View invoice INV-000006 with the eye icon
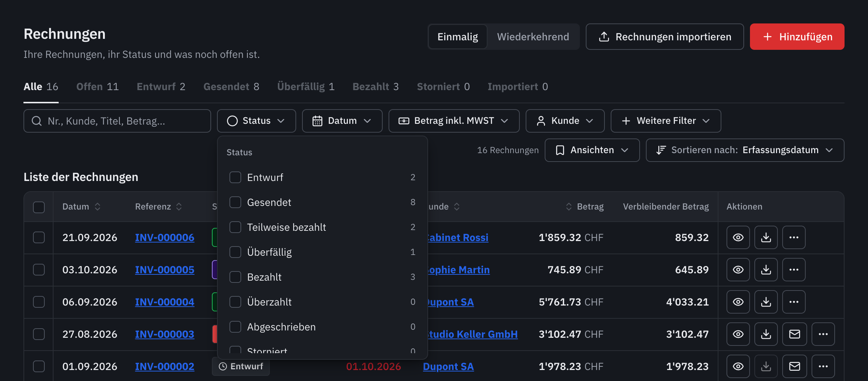 pyautogui.click(x=738, y=237)
